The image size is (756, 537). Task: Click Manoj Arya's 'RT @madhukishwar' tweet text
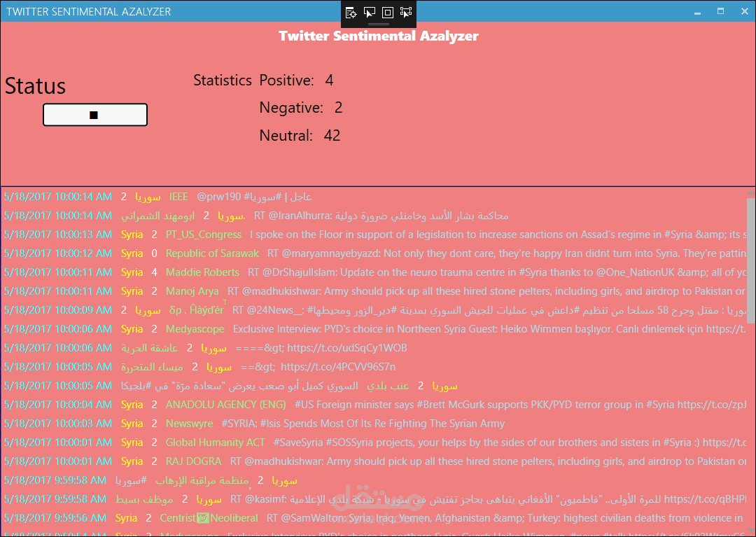(487, 291)
